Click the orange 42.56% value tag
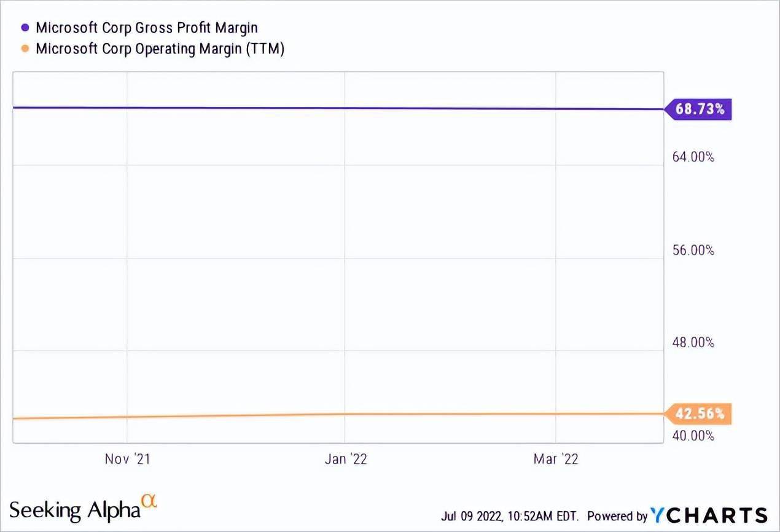780x532 pixels. pos(700,414)
